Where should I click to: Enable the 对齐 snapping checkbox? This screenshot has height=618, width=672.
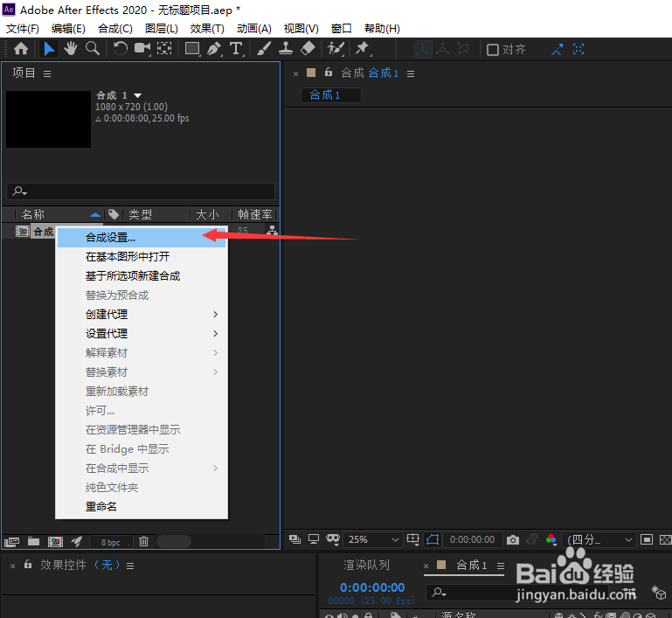point(493,50)
